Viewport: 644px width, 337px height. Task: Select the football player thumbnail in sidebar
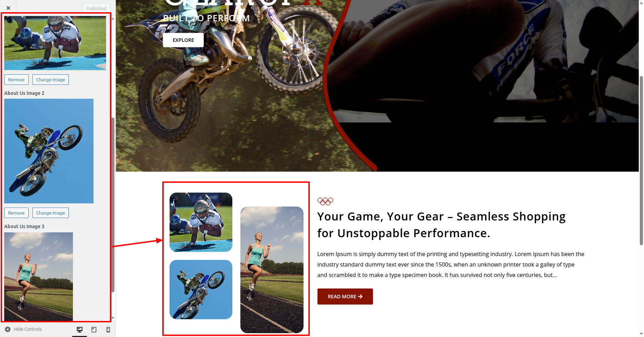tap(55, 43)
